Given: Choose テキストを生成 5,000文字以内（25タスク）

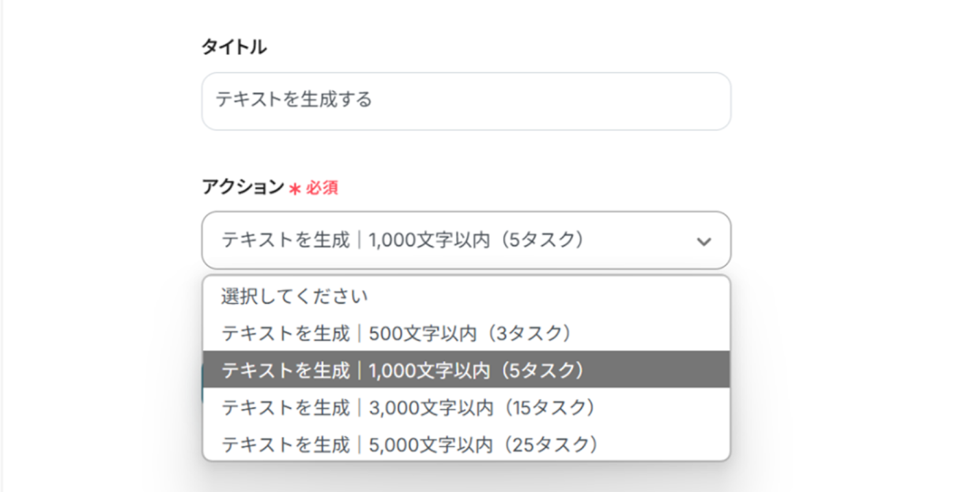Looking at the screenshot, I should tap(409, 444).
